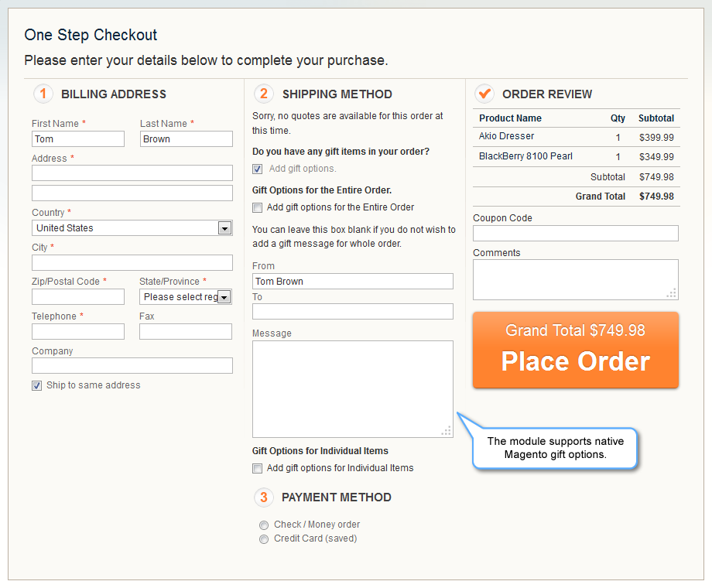
Task: Open the Country dropdown
Action: click(132, 228)
